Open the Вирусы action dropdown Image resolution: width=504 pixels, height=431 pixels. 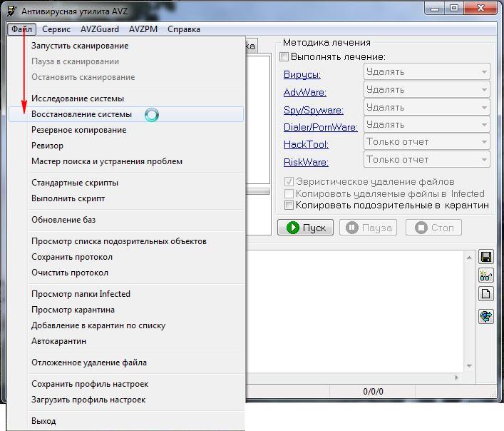point(426,71)
